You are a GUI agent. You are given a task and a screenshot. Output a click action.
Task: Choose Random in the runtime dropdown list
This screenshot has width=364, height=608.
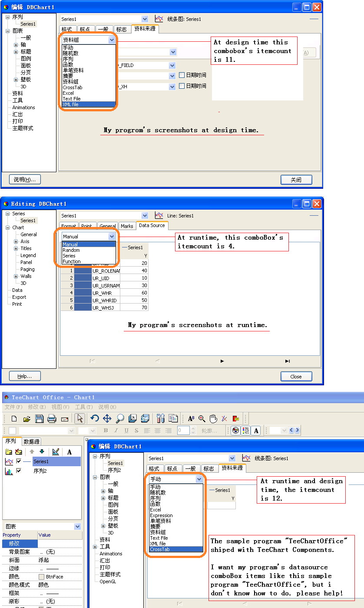click(89, 250)
